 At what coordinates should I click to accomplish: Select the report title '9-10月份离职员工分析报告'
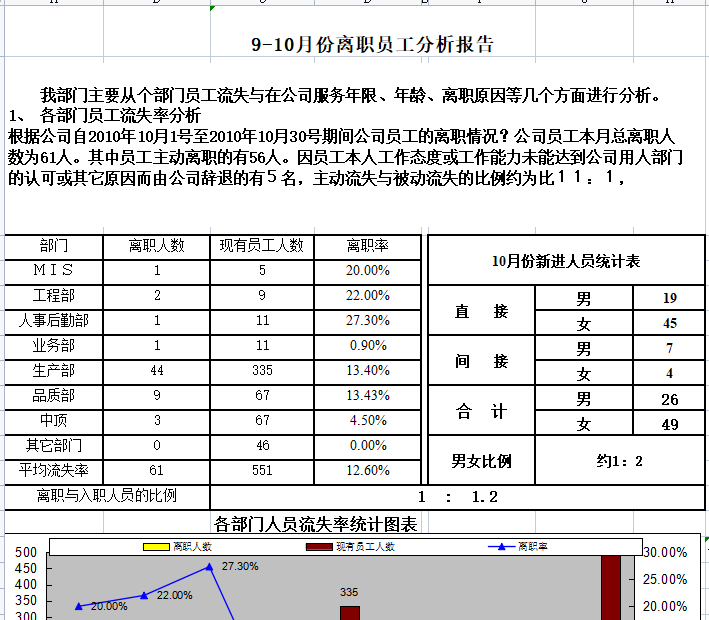pos(372,44)
